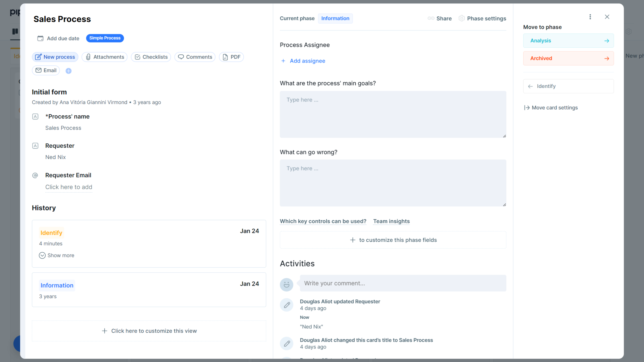The image size is (644, 362).
Task: Switch to the Team insights tab
Action: [x=391, y=221]
